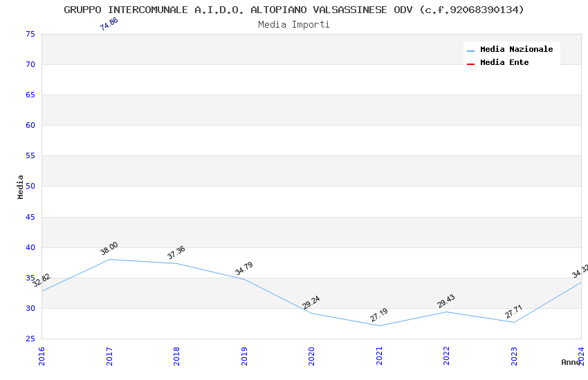Click the 2019 x-axis year label
The height and width of the screenshot is (380, 588).
pos(244,356)
